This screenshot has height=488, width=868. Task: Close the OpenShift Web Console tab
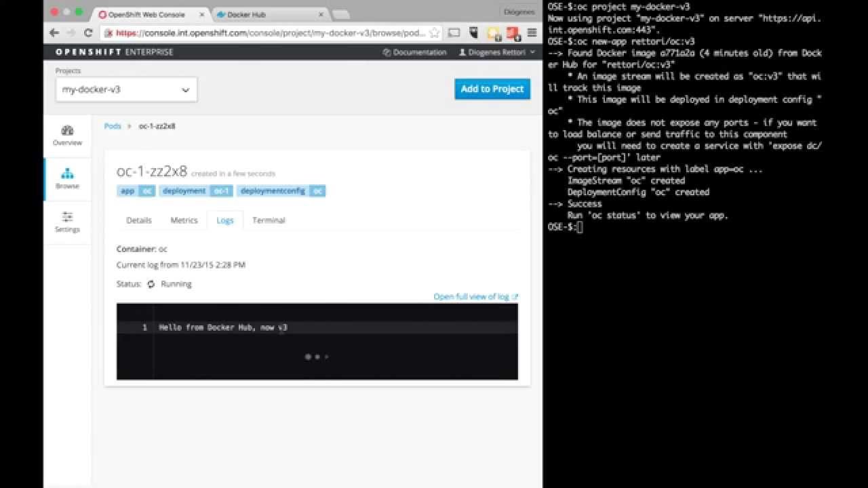pyautogui.click(x=201, y=14)
